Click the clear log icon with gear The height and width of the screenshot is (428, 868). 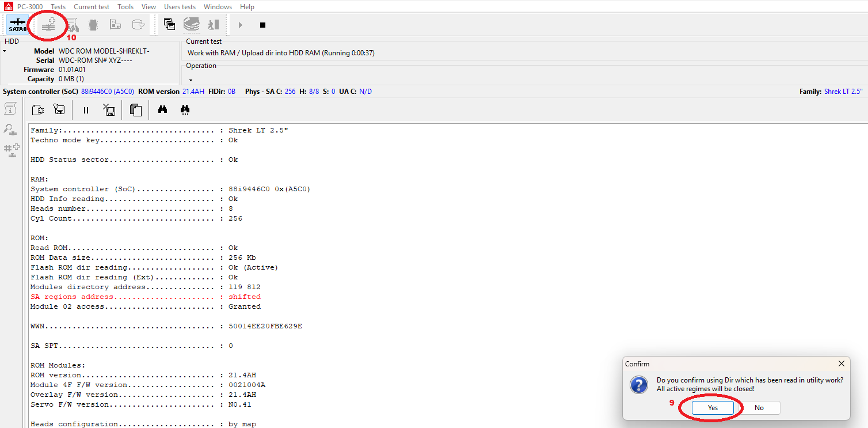coord(38,110)
